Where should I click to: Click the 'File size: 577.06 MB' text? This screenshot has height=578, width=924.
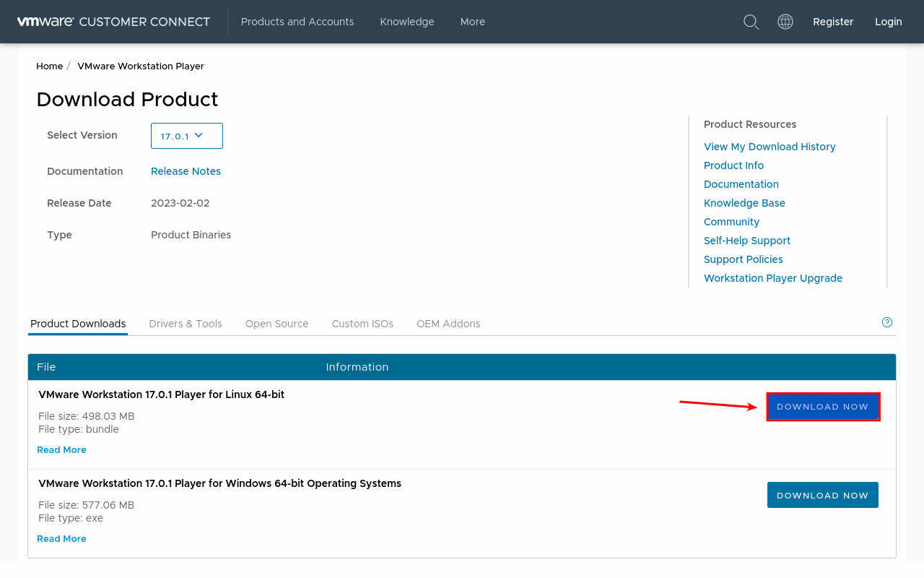tap(87, 505)
